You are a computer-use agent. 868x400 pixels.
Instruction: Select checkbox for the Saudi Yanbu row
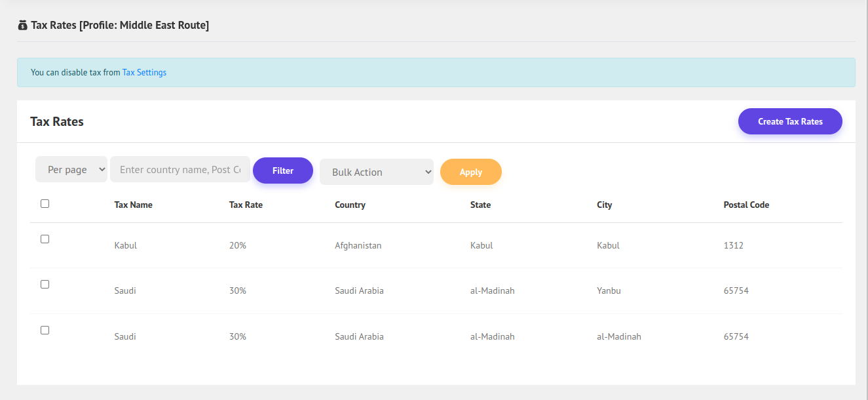pyautogui.click(x=45, y=285)
